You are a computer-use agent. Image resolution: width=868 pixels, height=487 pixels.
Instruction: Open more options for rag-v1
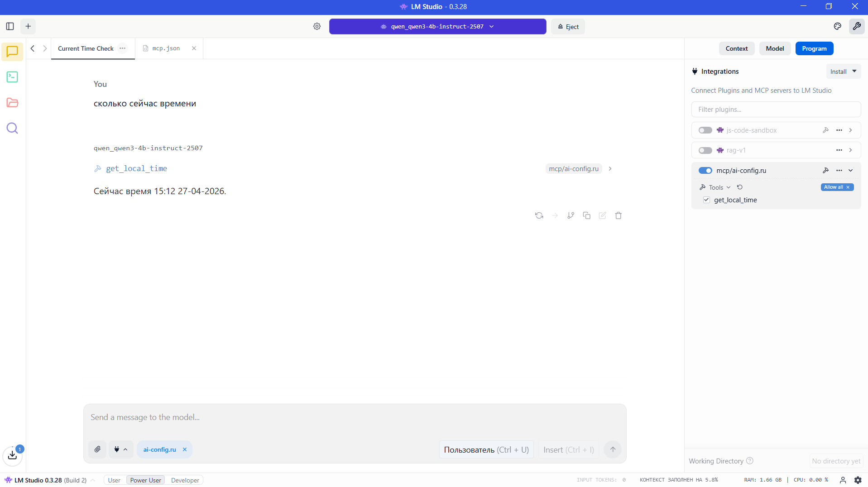pos(839,150)
